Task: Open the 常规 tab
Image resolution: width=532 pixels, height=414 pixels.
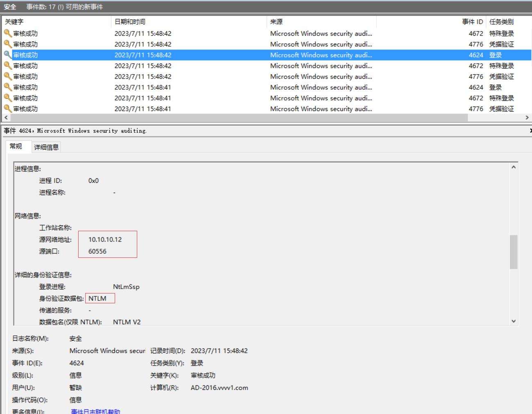Action: point(16,146)
